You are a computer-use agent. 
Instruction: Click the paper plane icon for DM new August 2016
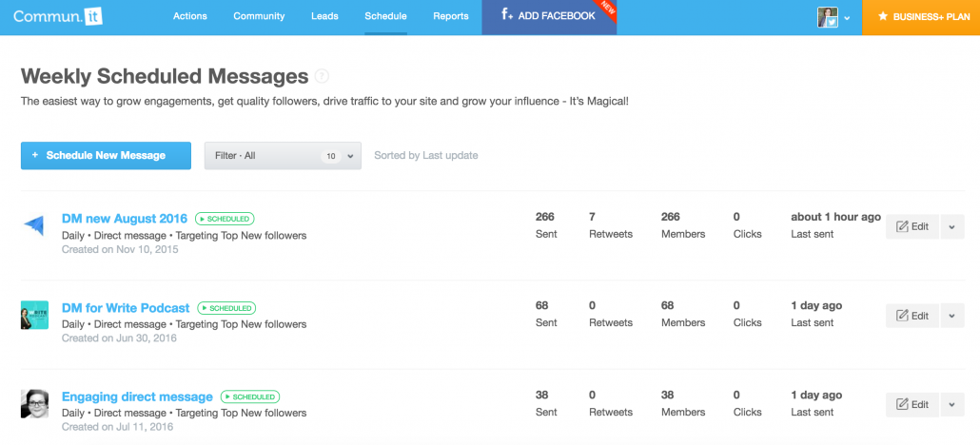tap(33, 225)
